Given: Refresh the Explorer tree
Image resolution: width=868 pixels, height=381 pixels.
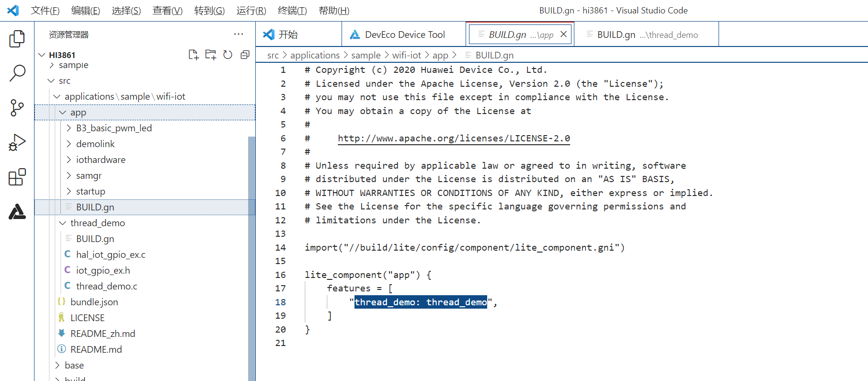Looking at the screenshot, I should coord(228,55).
